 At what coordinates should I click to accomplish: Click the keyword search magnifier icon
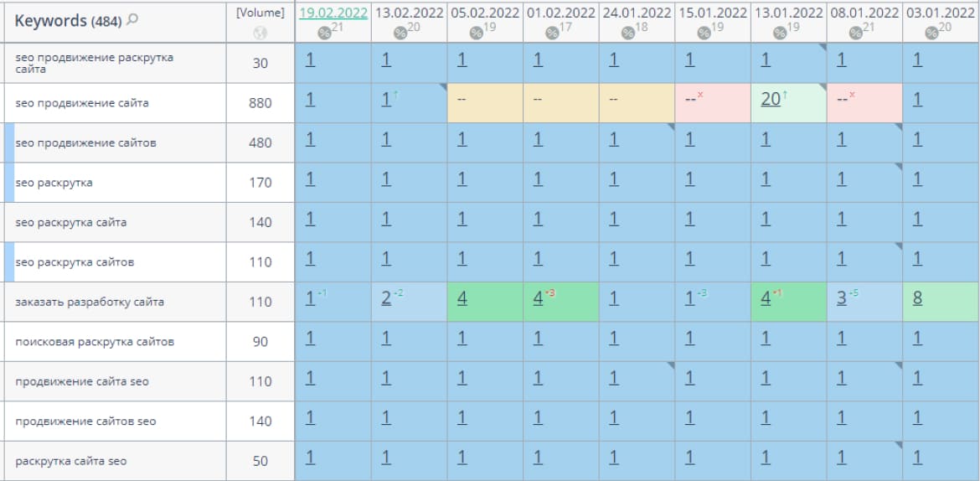click(x=132, y=21)
